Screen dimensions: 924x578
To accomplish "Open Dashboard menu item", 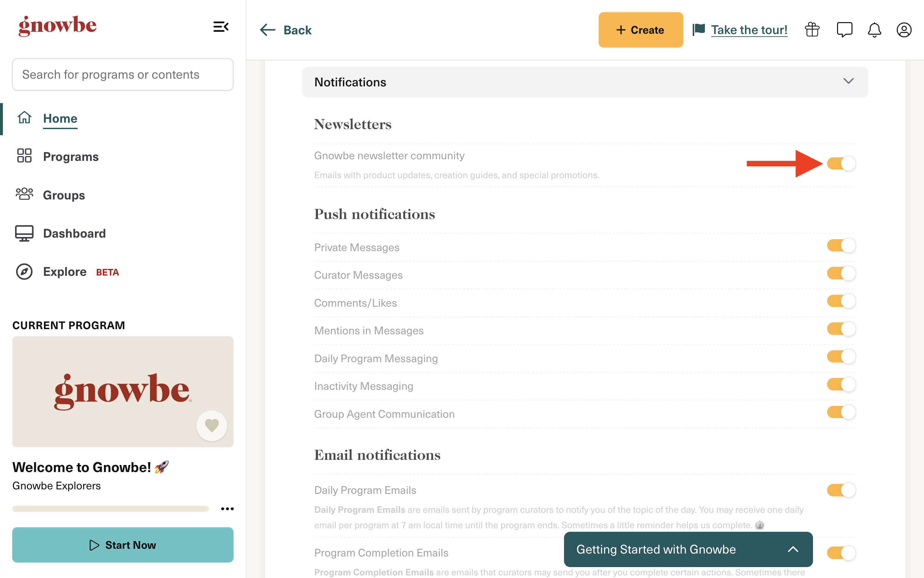I will (x=74, y=233).
